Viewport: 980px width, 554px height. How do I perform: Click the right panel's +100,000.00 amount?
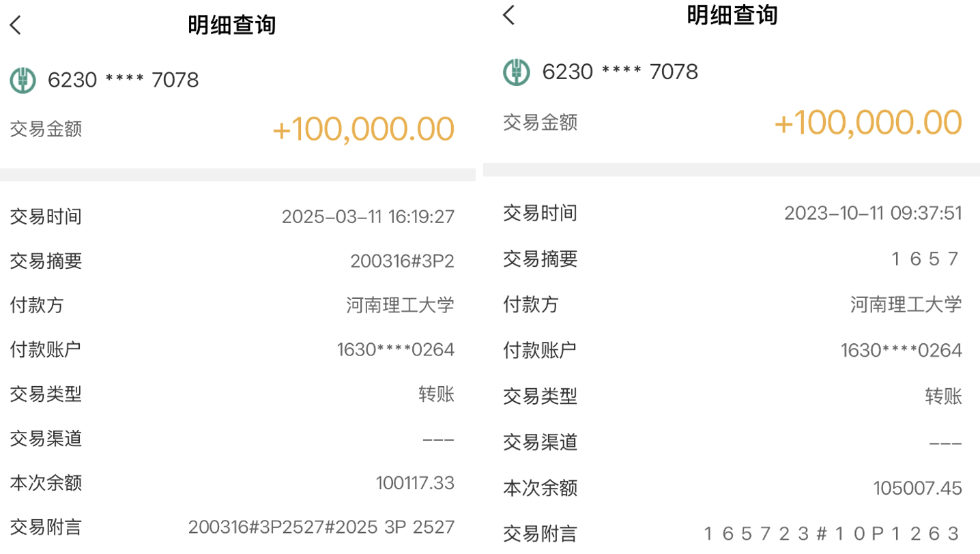[867, 123]
